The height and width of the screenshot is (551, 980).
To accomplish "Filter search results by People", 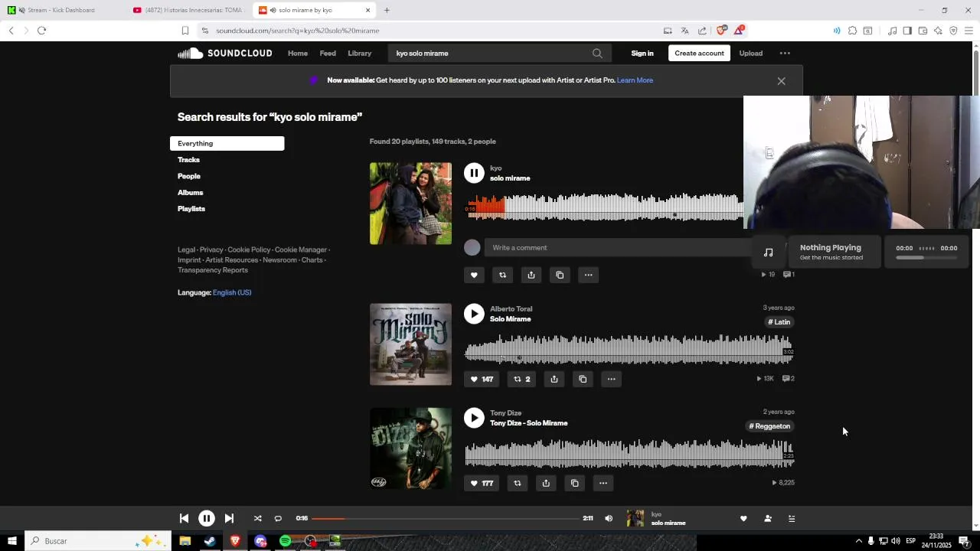I will coord(188,176).
